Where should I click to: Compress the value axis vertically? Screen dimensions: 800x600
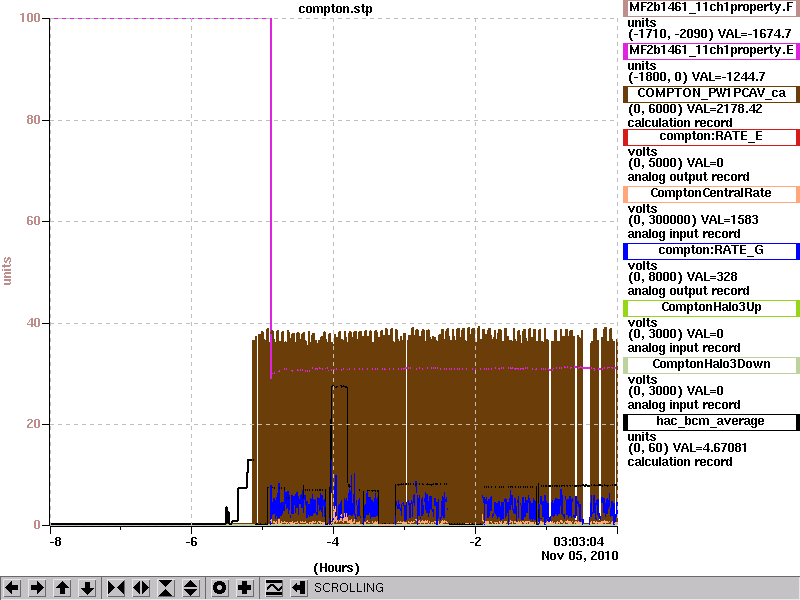166,588
